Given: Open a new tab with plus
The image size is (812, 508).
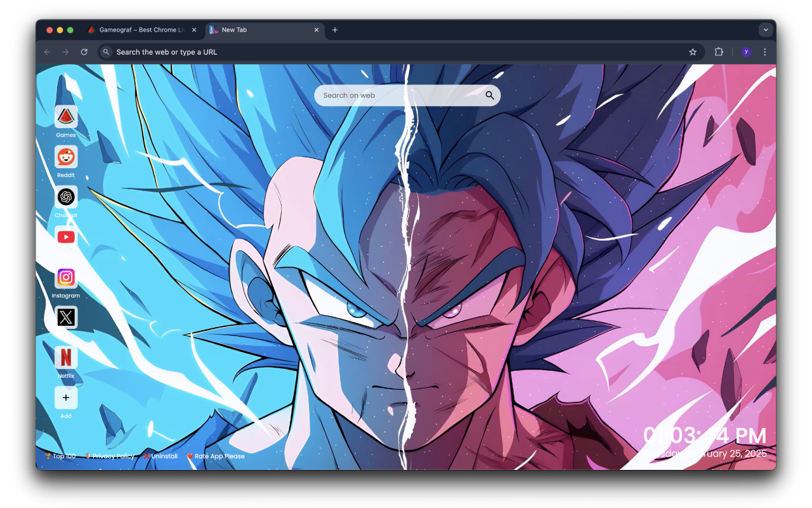Looking at the screenshot, I should tap(335, 30).
